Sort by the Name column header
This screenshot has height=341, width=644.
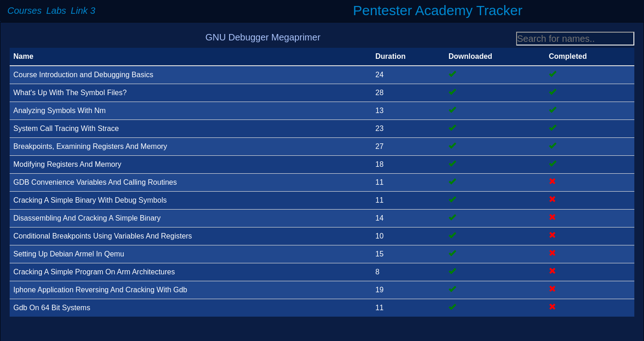click(x=23, y=57)
